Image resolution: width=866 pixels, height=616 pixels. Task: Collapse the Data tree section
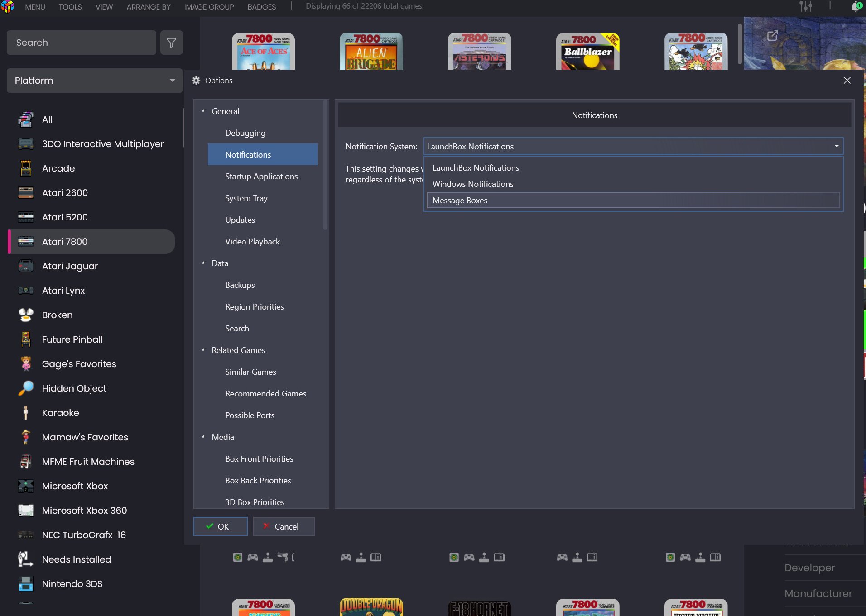pyautogui.click(x=203, y=263)
